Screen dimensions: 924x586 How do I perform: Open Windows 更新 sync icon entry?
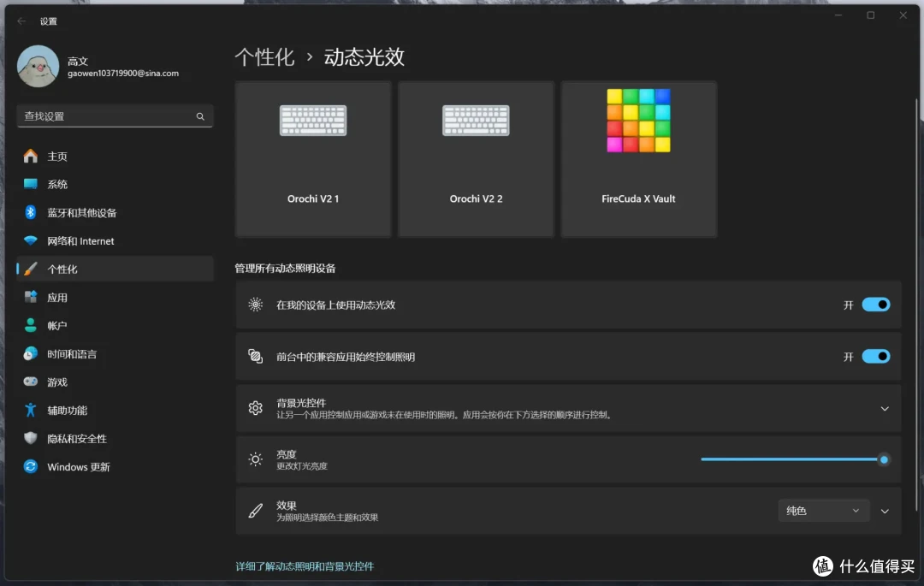(31, 466)
